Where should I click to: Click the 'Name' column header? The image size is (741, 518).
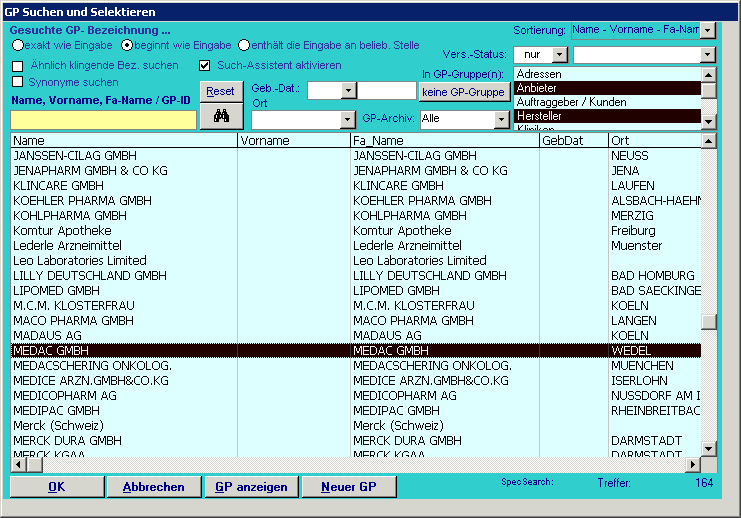124,140
